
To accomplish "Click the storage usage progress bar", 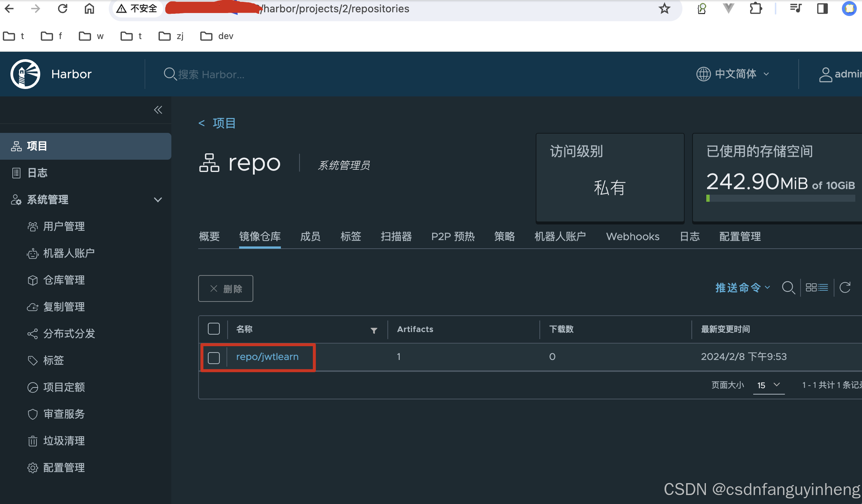I will pos(780,198).
